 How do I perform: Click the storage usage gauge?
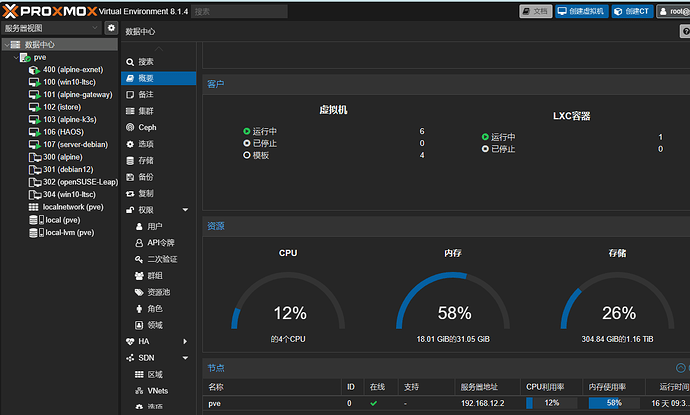point(617,301)
